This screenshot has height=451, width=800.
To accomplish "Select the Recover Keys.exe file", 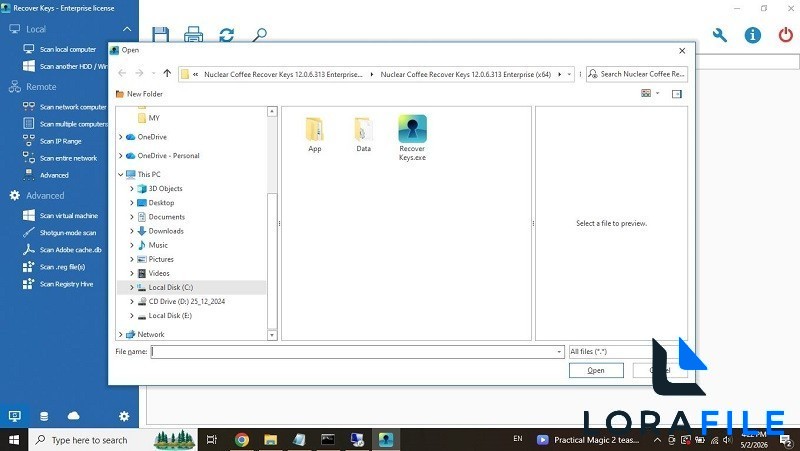I will point(412,138).
